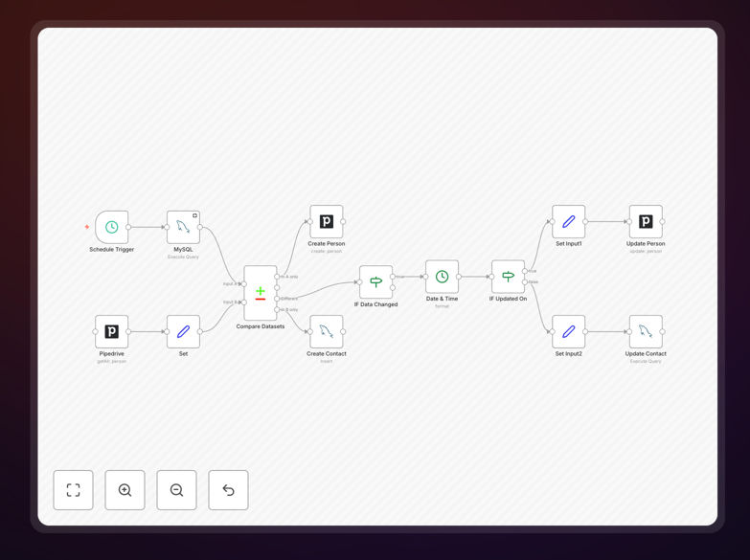Click the 'Compare Datasets' label text

coord(261,326)
